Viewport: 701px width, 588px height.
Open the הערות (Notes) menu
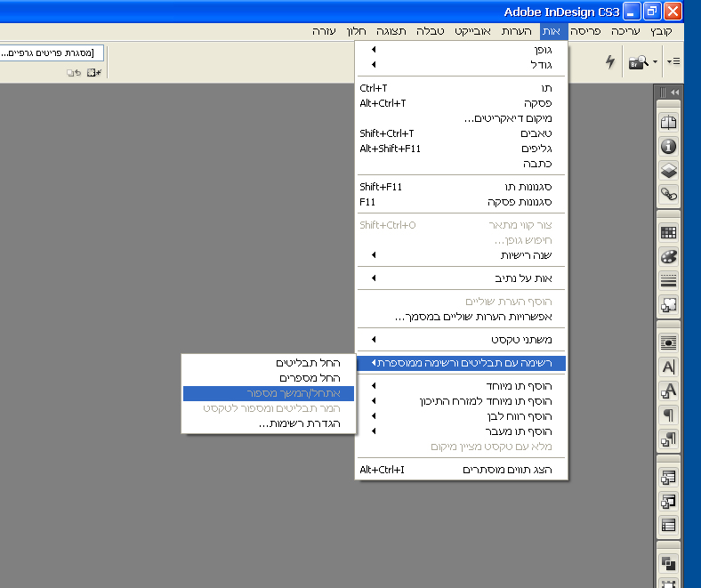(516, 31)
